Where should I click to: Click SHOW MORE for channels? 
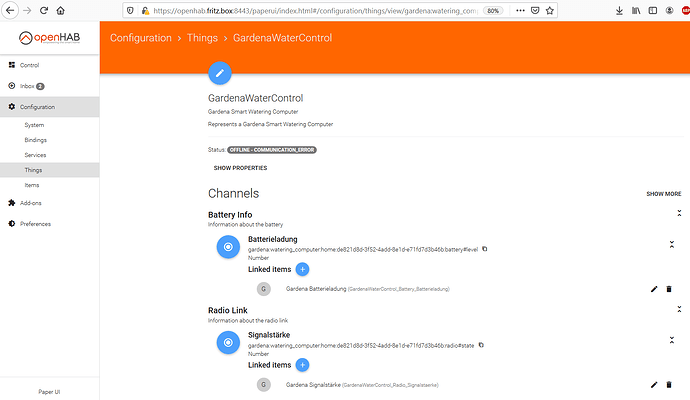664,194
